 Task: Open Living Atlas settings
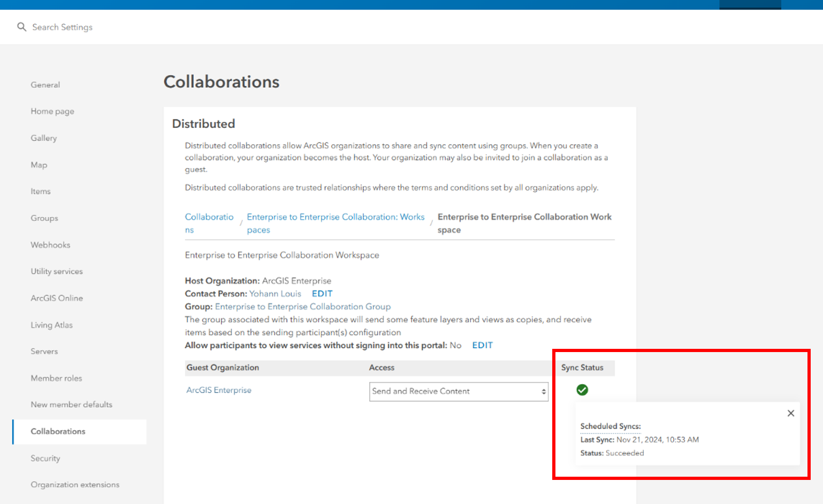pyautogui.click(x=52, y=325)
